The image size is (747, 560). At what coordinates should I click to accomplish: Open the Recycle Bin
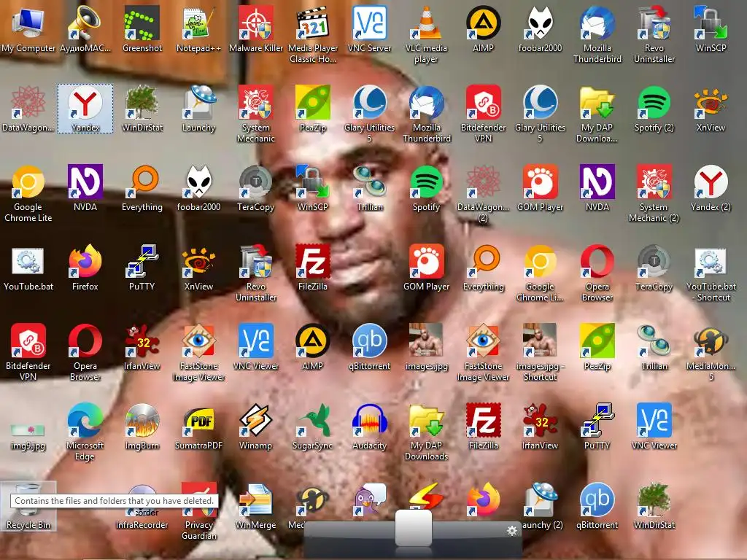pyautogui.click(x=28, y=507)
